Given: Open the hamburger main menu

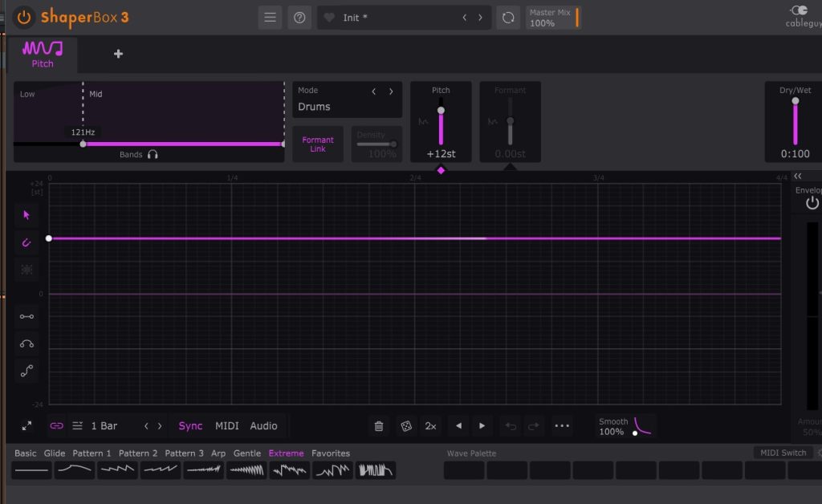Looking at the screenshot, I should click(271, 18).
